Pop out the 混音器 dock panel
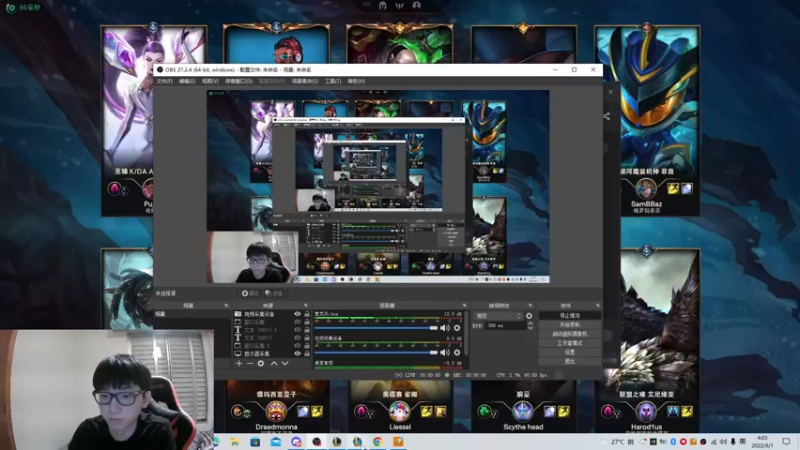Viewport: 800px width, 450px height. click(464, 305)
